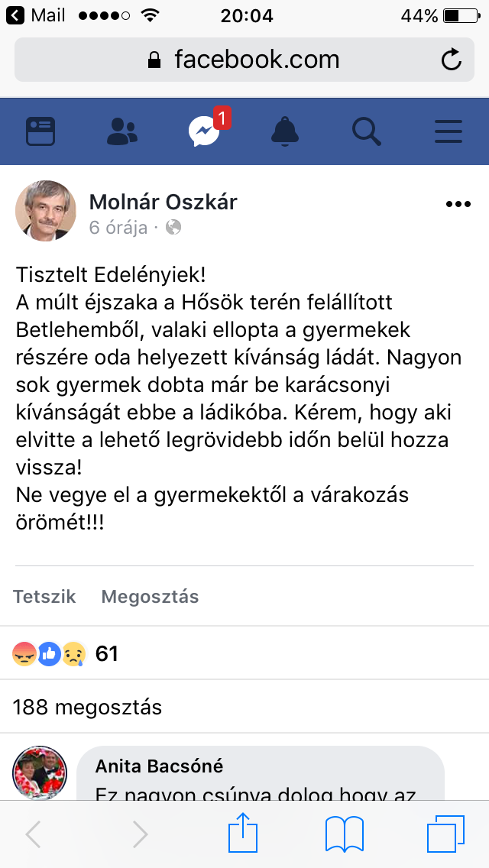Open the friends requests icon
489x868 pixels.
tap(121, 131)
